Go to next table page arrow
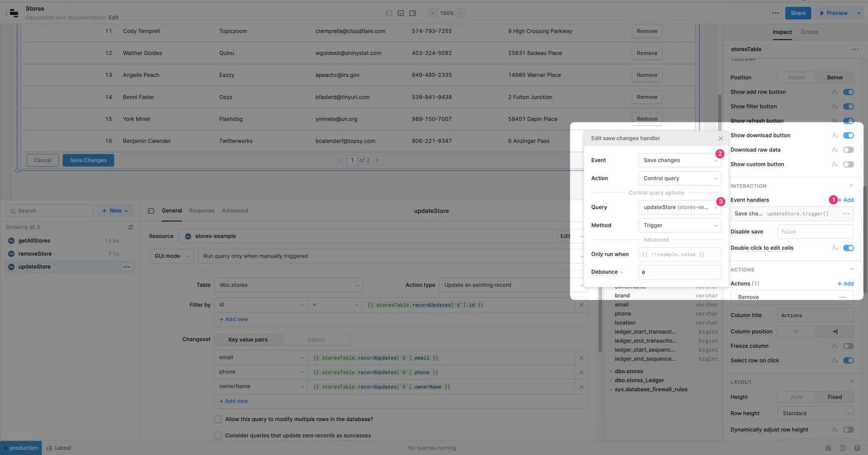868x455 pixels. tap(377, 161)
